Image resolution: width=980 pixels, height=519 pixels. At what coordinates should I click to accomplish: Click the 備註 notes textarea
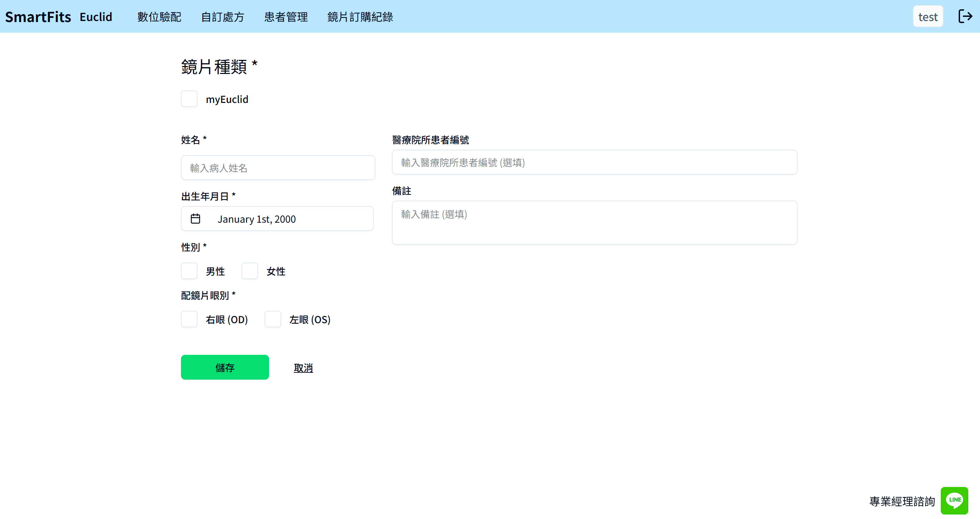(594, 223)
